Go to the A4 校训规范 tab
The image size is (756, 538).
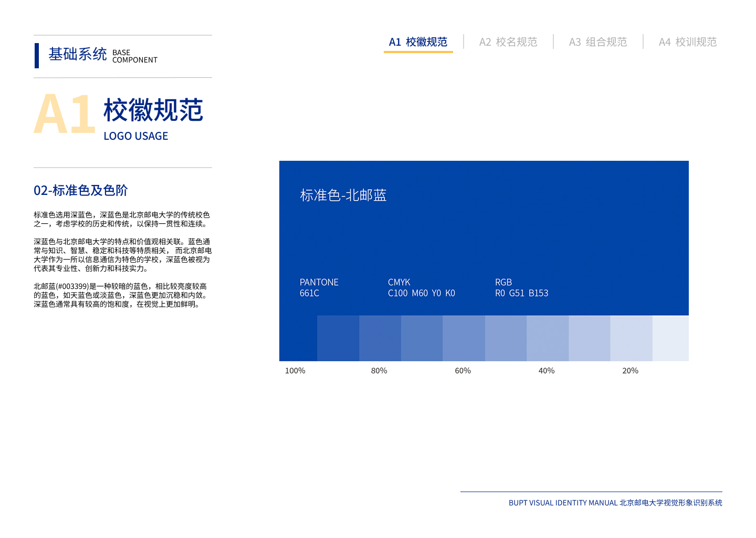687,42
